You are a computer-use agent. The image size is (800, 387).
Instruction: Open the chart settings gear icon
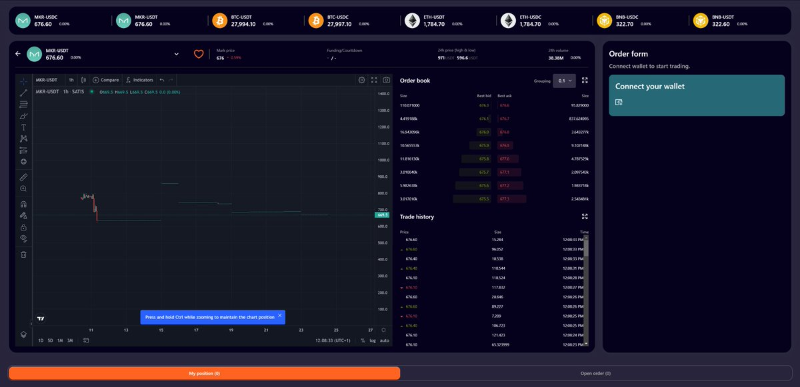pyautogui.click(x=362, y=80)
